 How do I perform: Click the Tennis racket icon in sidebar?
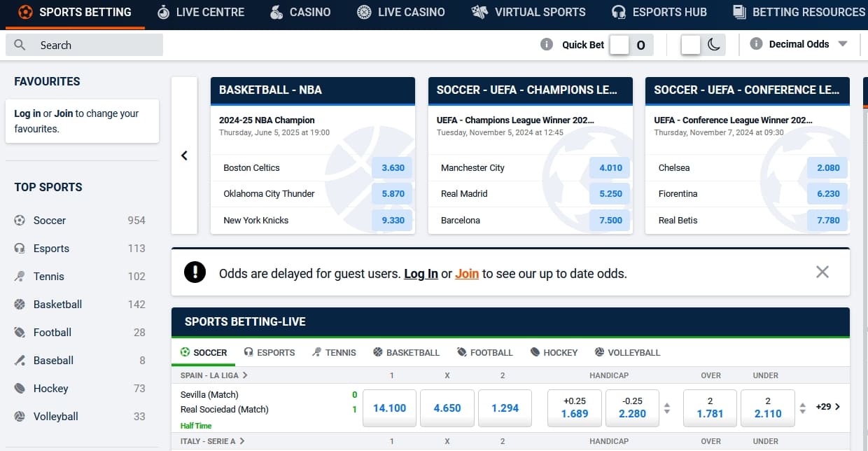pyautogui.click(x=20, y=277)
